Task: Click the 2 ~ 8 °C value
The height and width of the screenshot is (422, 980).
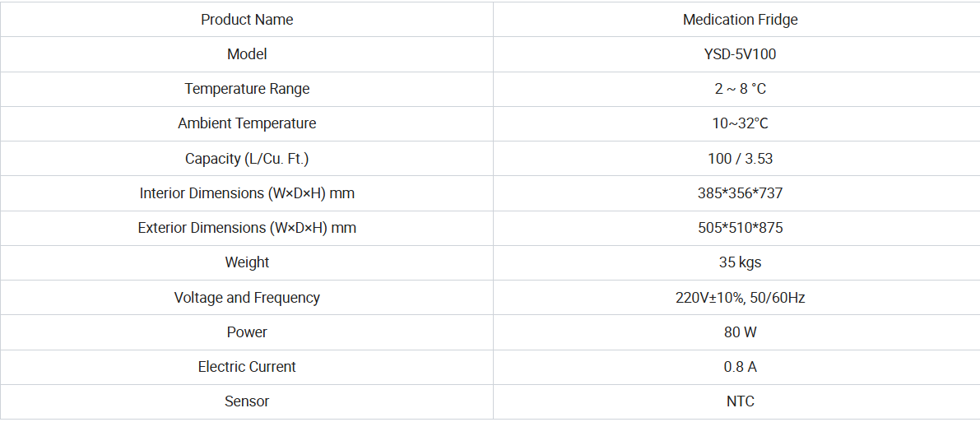Action: point(740,89)
